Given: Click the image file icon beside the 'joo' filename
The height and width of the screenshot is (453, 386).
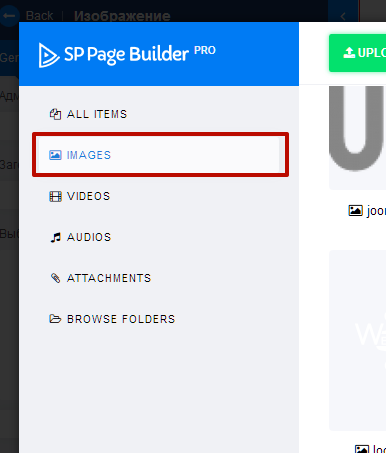Looking at the screenshot, I should (x=355, y=211).
